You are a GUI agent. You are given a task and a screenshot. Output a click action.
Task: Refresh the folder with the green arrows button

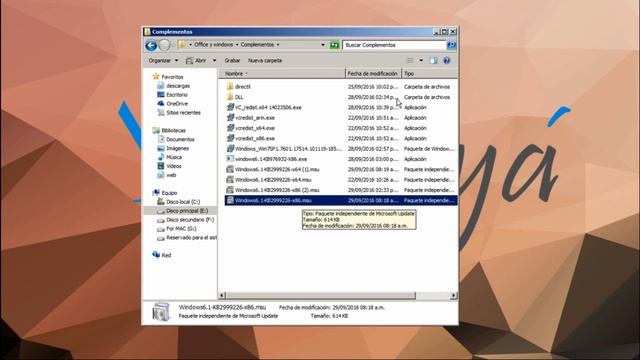click(335, 45)
